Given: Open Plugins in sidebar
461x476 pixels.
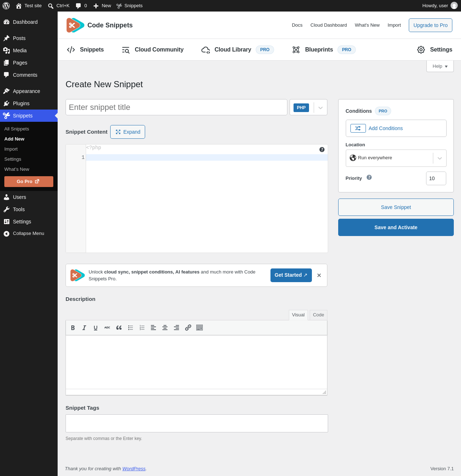Looking at the screenshot, I should tap(29, 103).
